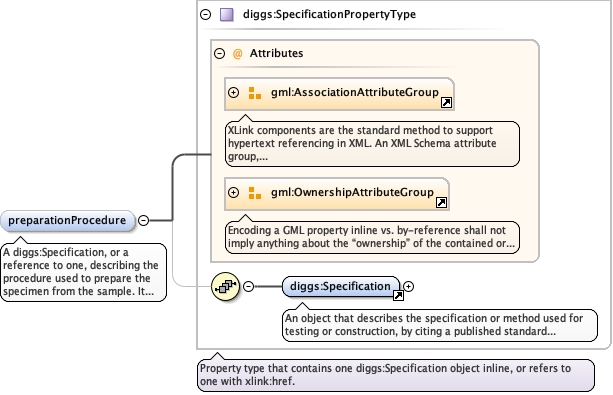Follow reference arrow on gml:AssociationAttributeGroup
This screenshot has height=395, width=613.
[x=446, y=102]
